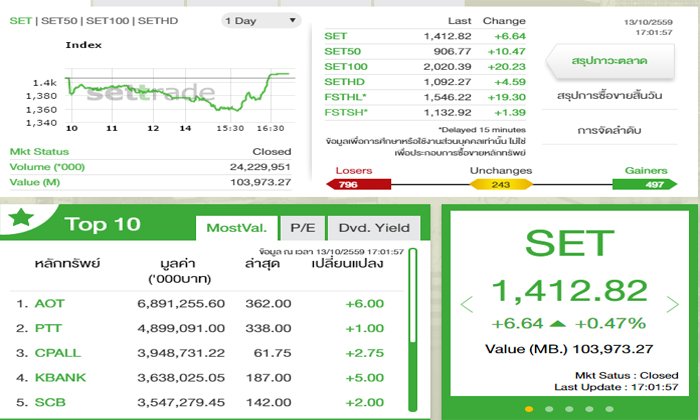
Task: Click PTT change +1.00
Action: click(365, 328)
